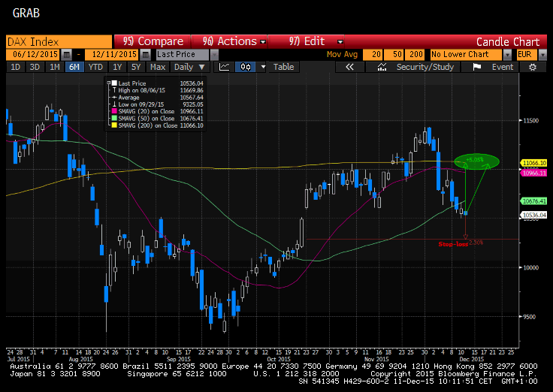Screen dimensions: 553x392
Task: Collapse panel with double-left chevron
Action: pos(349,67)
